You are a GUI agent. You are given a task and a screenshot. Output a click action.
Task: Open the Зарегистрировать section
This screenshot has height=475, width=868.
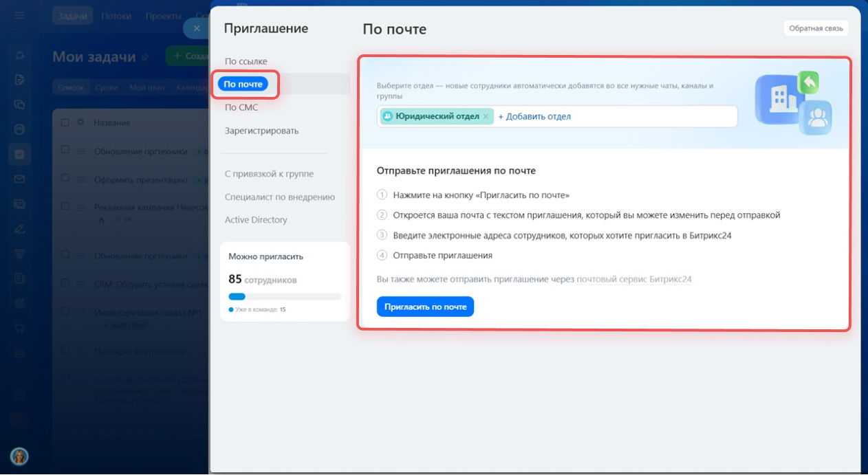[x=261, y=131]
